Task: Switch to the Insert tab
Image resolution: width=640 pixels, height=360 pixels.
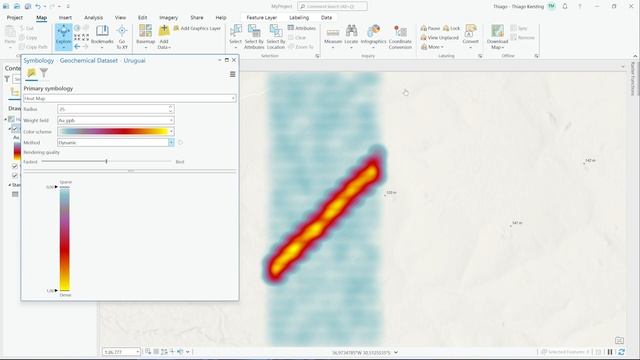Action: [x=65, y=18]
